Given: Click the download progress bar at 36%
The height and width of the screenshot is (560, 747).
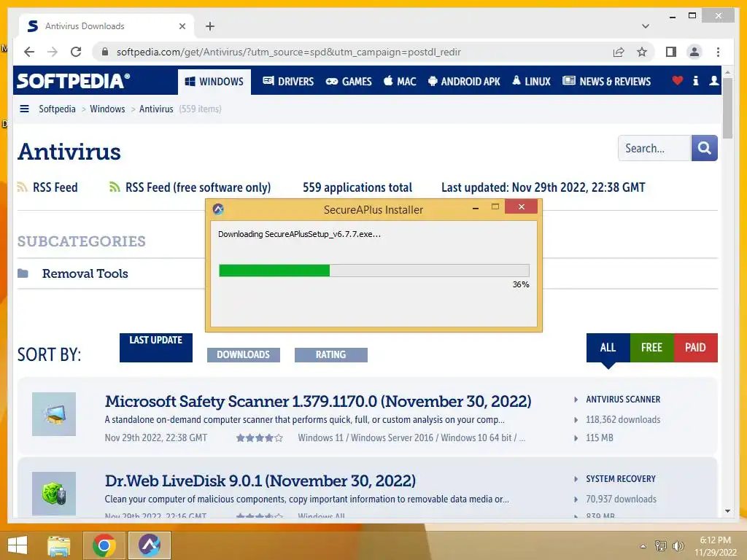Looking at the screenshot, I should (x=374, y=271).
